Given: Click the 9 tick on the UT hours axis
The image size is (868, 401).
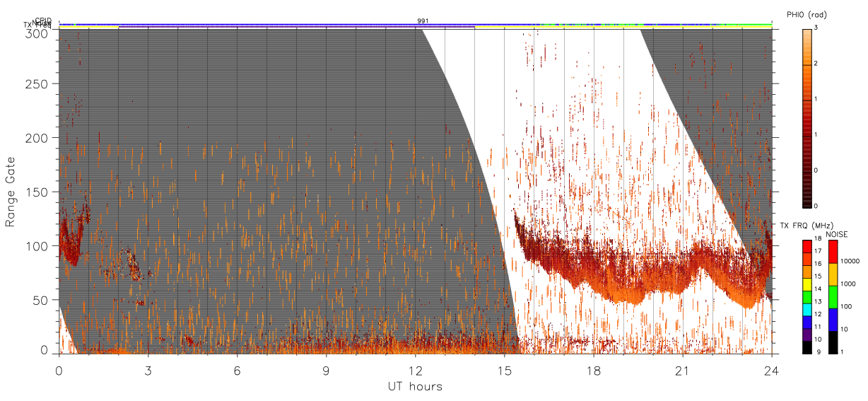Looking at the screenshot, I should [x=326, y=371].
